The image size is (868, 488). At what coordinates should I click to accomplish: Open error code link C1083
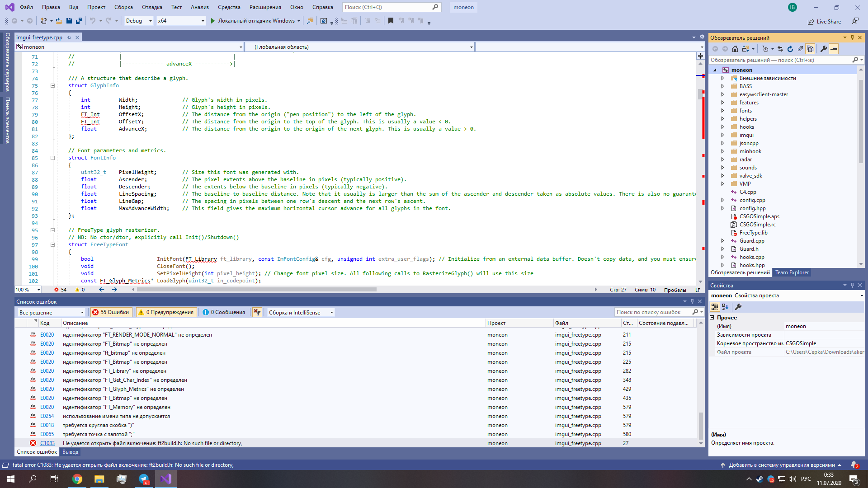click(x=47, y=443)
